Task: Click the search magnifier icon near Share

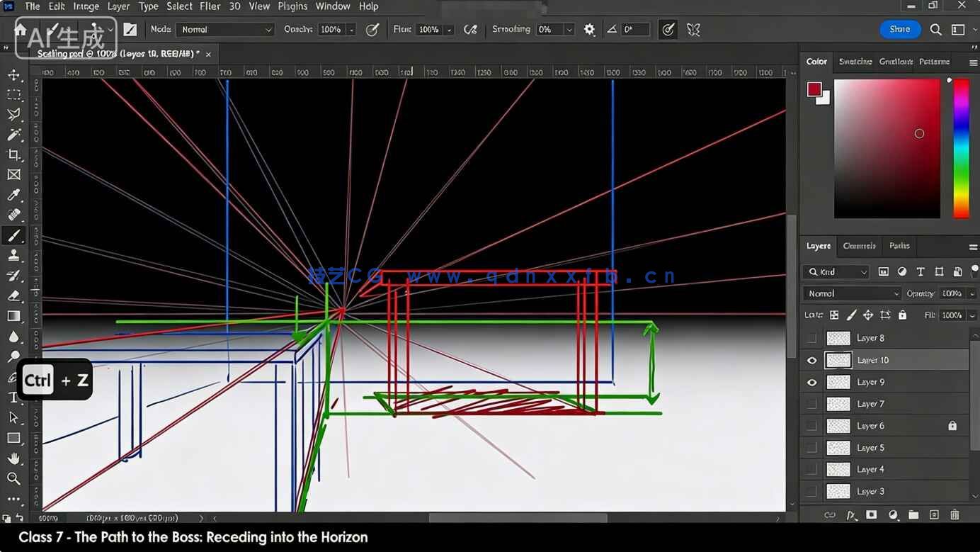Action: point(935,30)
